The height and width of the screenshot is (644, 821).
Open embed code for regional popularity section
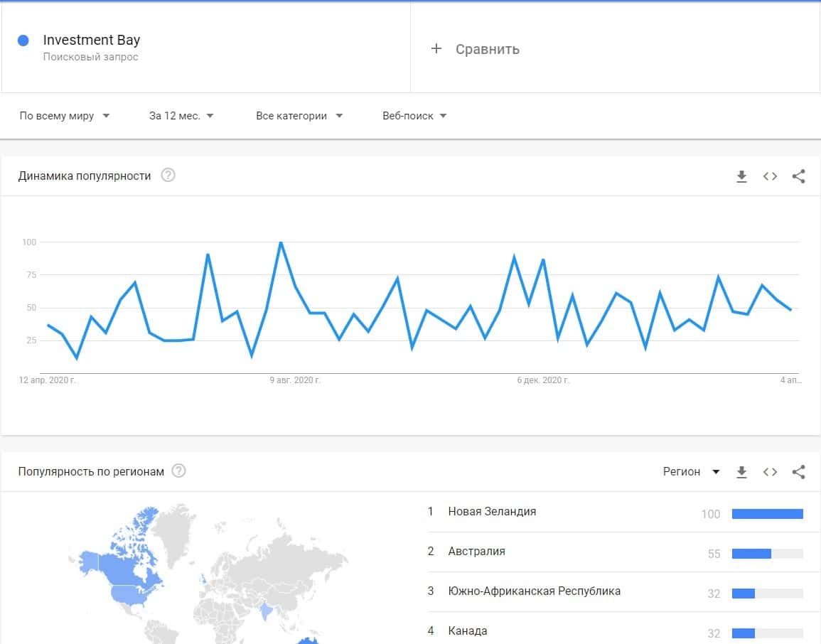pyautogui.click(x=770, y=472)
